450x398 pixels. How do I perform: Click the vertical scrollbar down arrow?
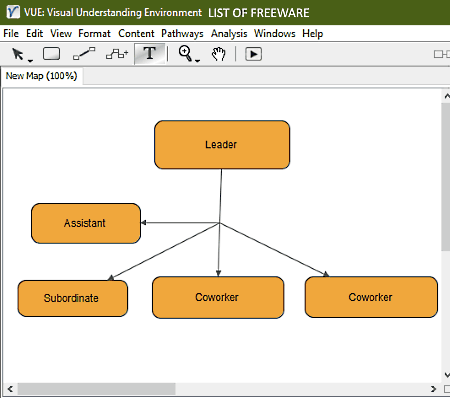click(447, 375)
